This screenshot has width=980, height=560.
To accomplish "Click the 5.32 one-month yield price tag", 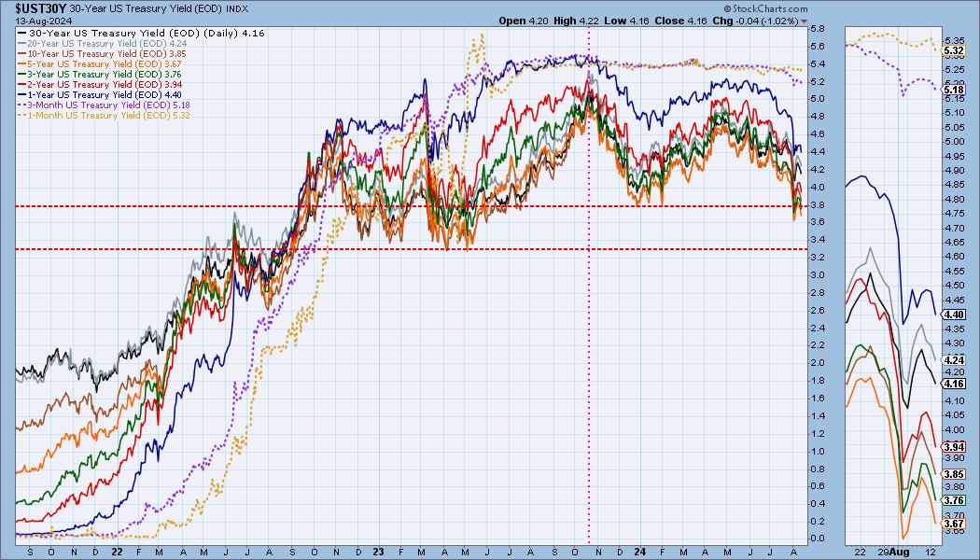I will click(x=954, y=51).
